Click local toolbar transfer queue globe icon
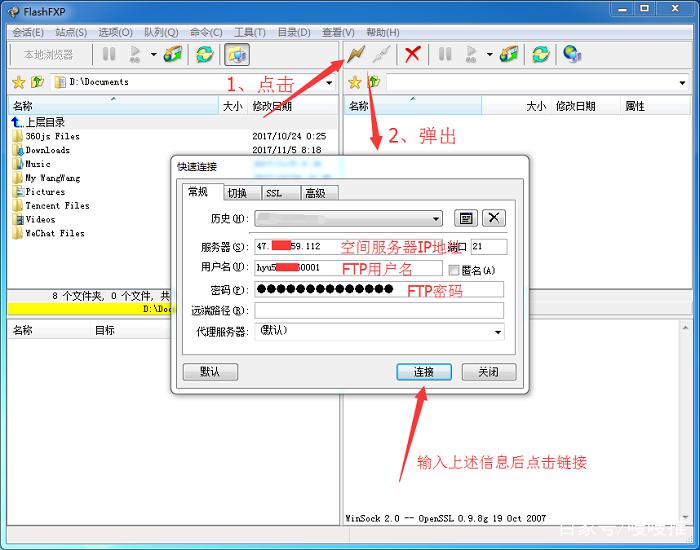Image resolution: width=700 pixels, height=550 pixels. click(x=173, y=54)
